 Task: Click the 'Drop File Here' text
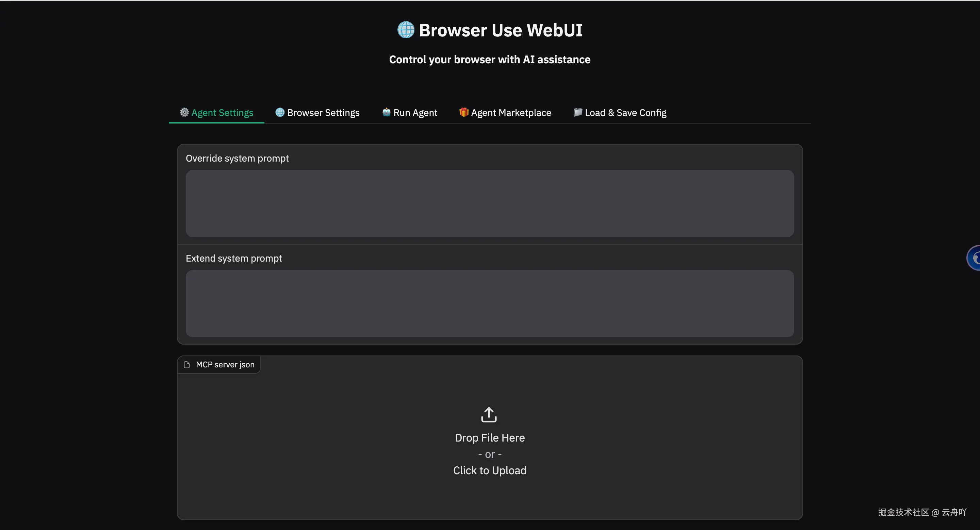pyautogui.click(x=490, y=437)
